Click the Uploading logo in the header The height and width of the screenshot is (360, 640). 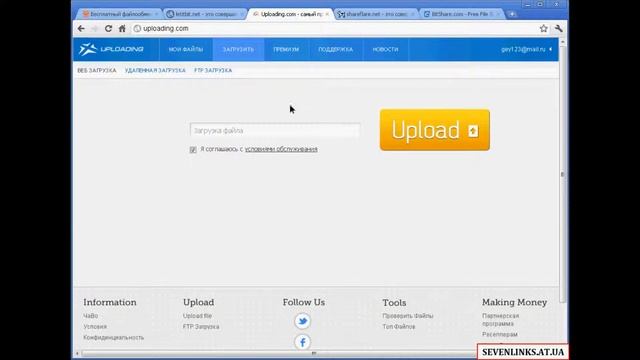click(111, 49)
